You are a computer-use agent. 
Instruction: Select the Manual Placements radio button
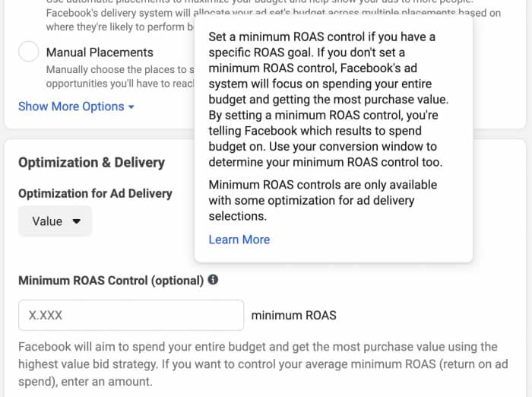click(29, 52)
